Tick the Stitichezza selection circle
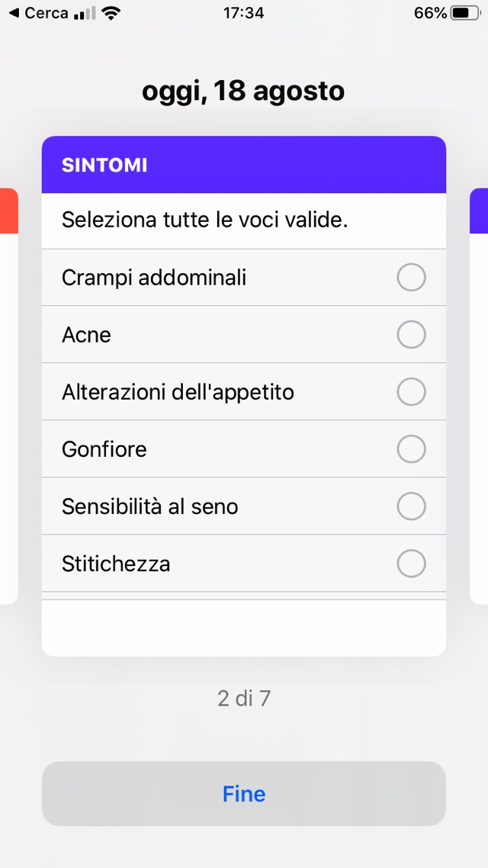488x868 pixels. coord(411,564)
